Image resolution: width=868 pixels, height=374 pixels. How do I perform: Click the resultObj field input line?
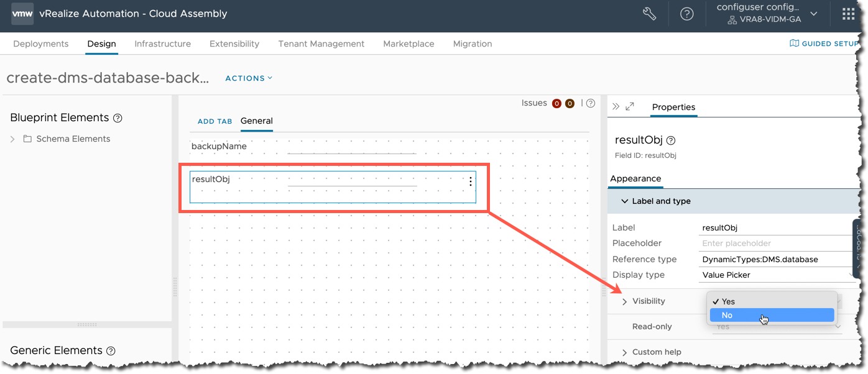pyautogui.click(x=352, y=180)
